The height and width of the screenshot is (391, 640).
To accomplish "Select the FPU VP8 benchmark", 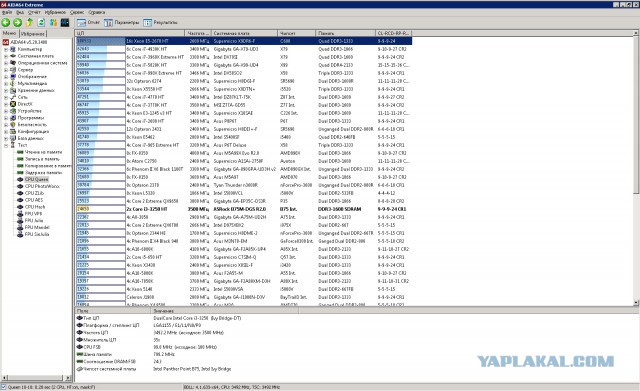I will [33, 213].
